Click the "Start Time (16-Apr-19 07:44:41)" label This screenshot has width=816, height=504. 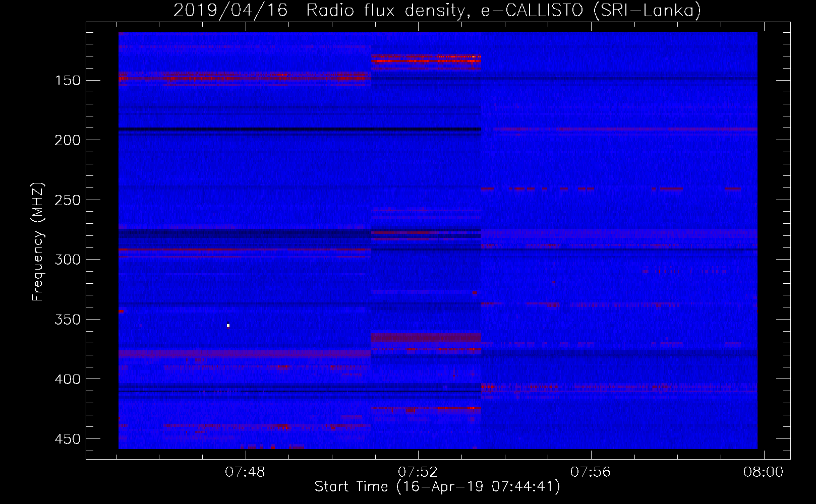437,487
